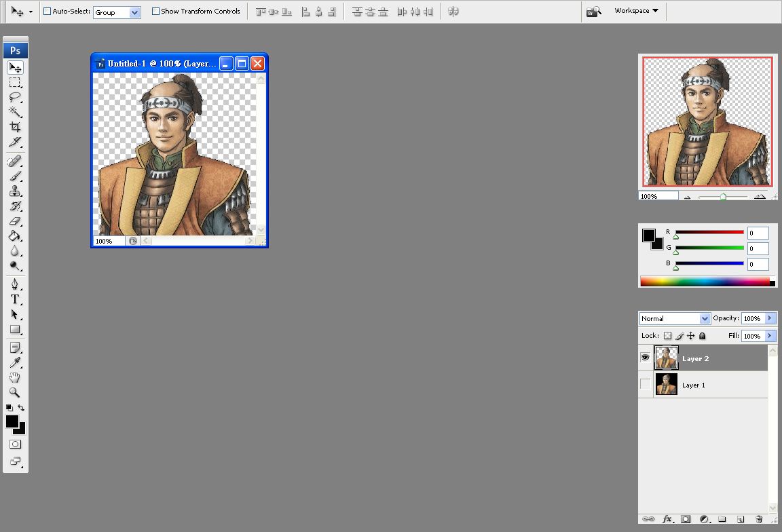Image resolution: width=782 pixels, height=532 pixels.
Task: Align top edges of layers
Action: (x=261, y=12)
